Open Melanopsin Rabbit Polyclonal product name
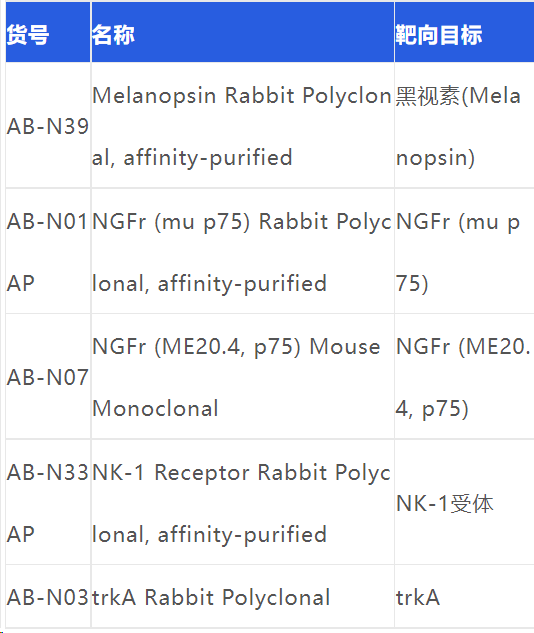The height and width of the screenshot is (633, 534). pos(242,126)
